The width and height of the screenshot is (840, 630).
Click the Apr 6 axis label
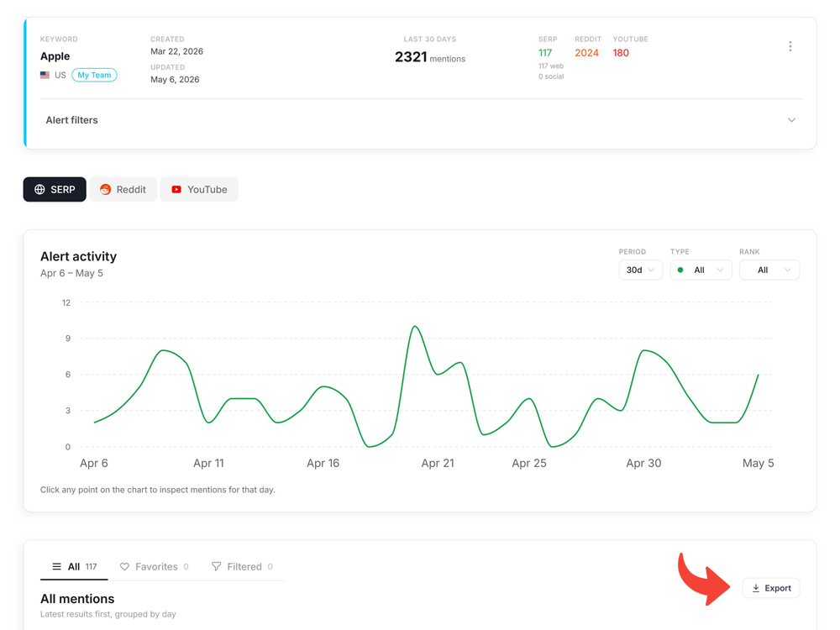pyautogui.click(x=94, y=463)
